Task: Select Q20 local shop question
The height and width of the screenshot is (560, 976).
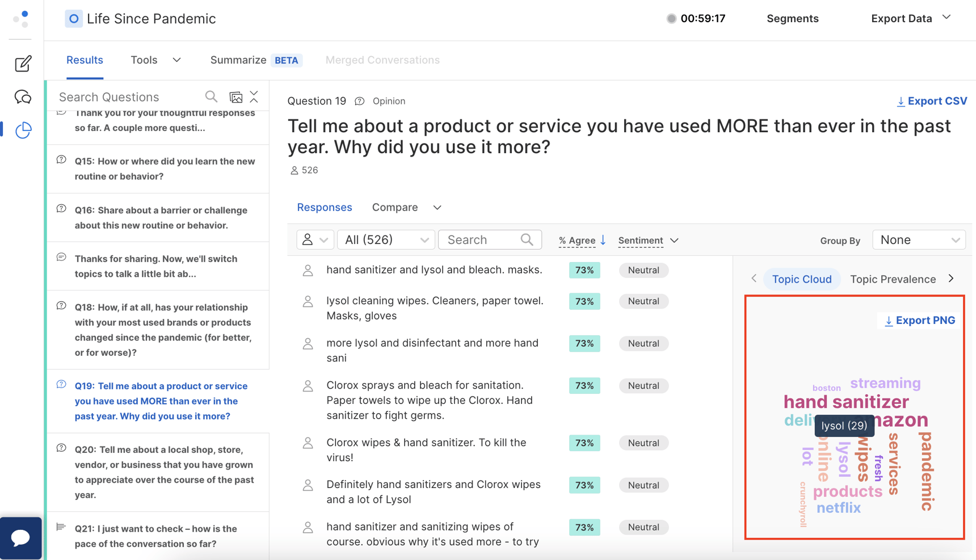Action: 158,472
